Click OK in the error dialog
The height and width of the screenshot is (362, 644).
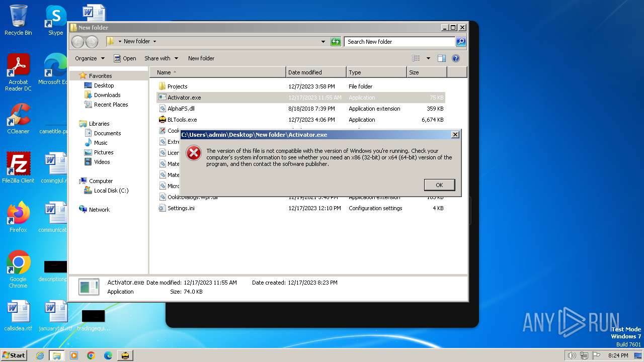point(439,185)
